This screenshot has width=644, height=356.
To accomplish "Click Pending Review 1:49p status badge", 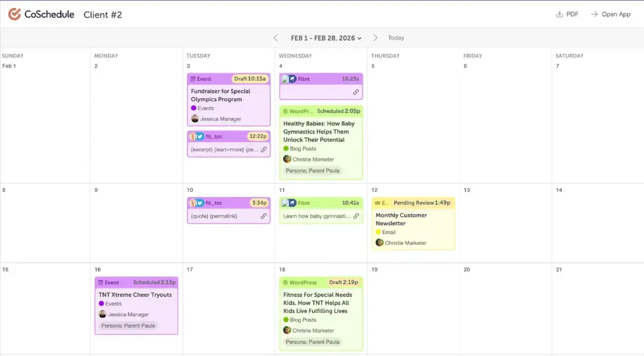I will click(422, 203).
